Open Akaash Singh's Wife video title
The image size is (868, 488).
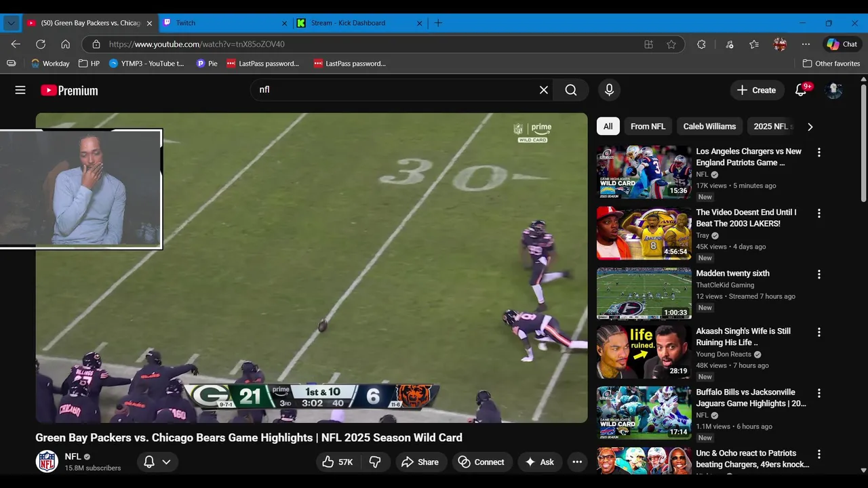(x=743, y=337)
